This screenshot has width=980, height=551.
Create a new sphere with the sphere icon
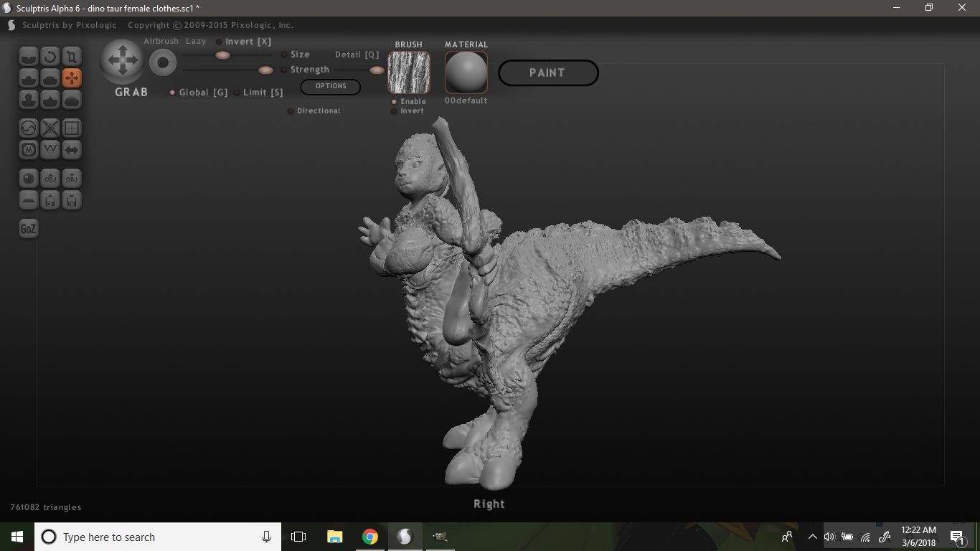29,178
